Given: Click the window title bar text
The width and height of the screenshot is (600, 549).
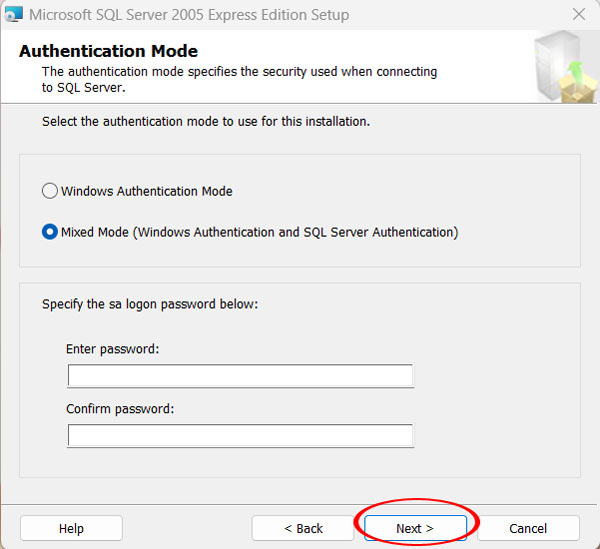Looking at the screenshot, I should pos(189,15).
